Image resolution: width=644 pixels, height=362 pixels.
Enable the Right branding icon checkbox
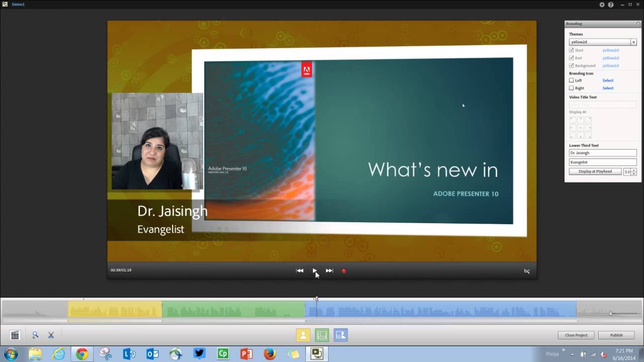[x=572, y=88]
